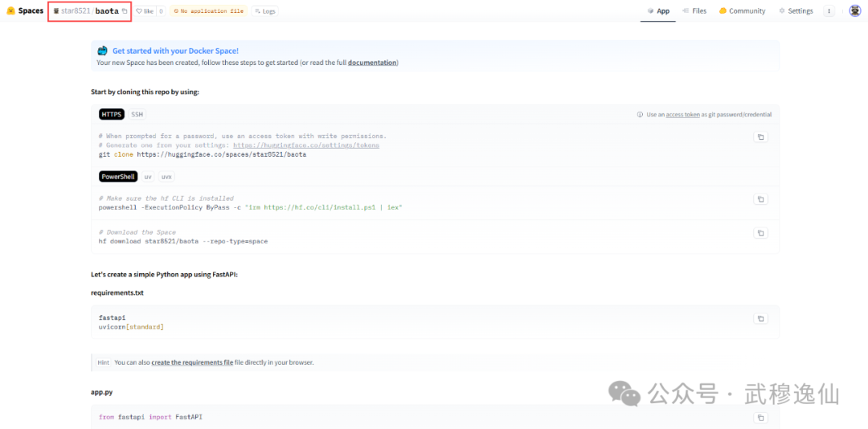Open the huggingface.co/settings/tokens link
The width and height of the screenshot is (868, 429).
[306, 145]
